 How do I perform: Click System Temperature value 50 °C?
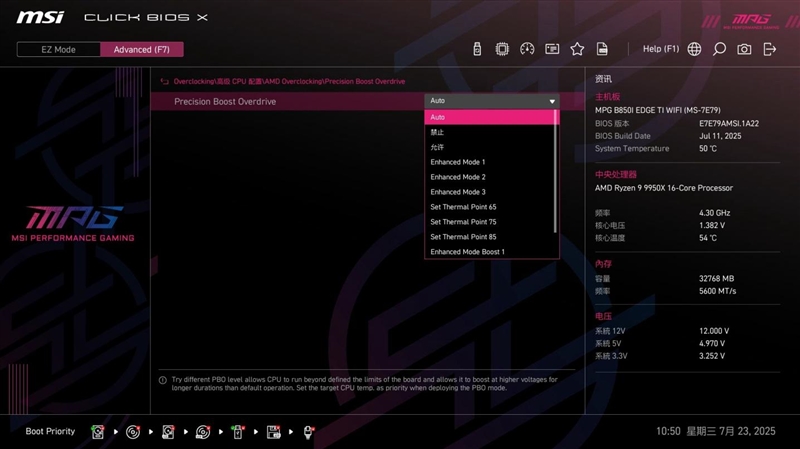pyautogui.click(x=708, y=148)
